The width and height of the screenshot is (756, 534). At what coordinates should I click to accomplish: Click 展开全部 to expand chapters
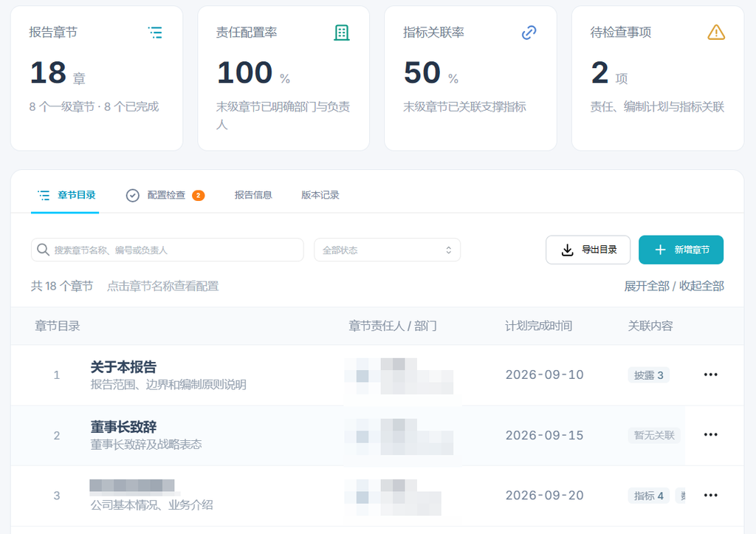647,286
